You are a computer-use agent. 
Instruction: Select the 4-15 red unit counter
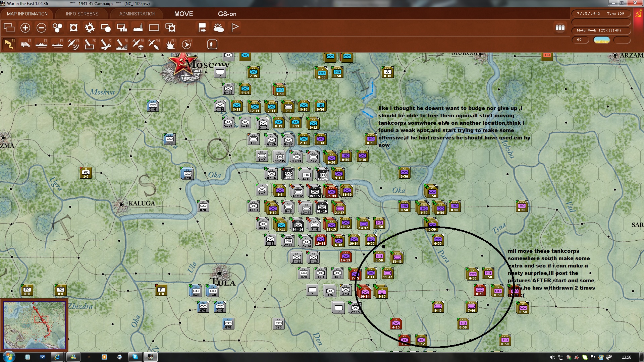(396, 324)
